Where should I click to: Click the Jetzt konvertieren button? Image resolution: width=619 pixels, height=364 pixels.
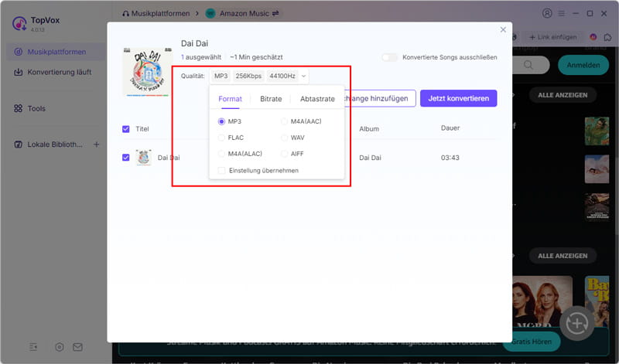click(458, 98)
